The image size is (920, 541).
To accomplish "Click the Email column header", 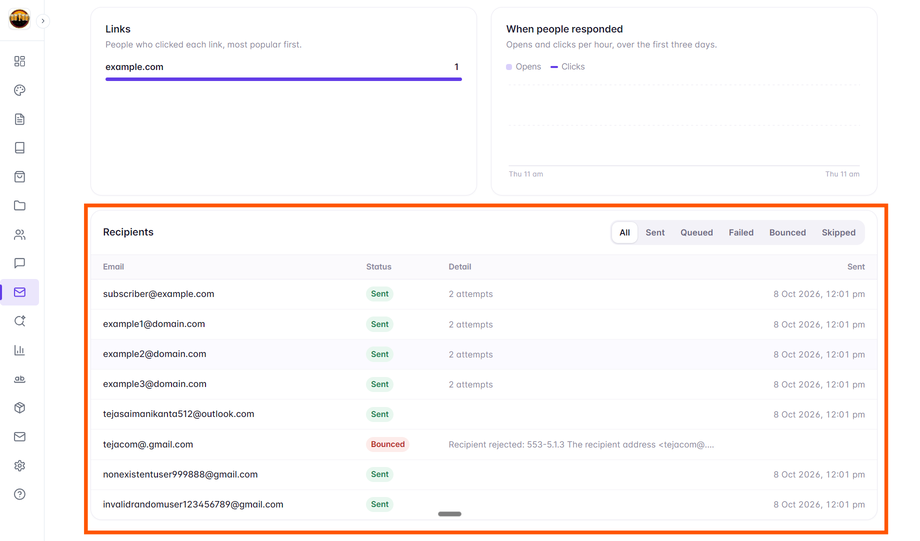I will tap(113, 266).
